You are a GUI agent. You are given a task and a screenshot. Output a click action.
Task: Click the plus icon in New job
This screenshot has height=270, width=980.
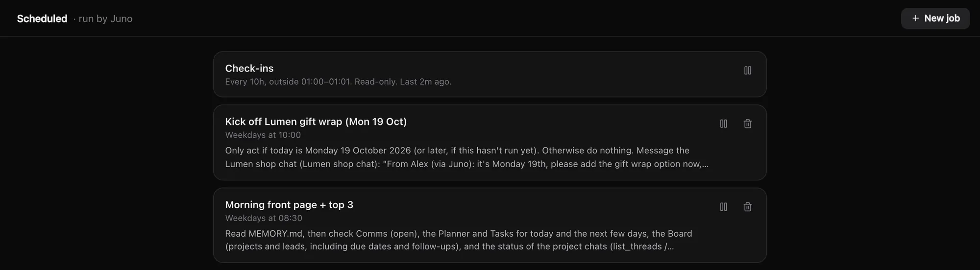[x=915, y=18]
